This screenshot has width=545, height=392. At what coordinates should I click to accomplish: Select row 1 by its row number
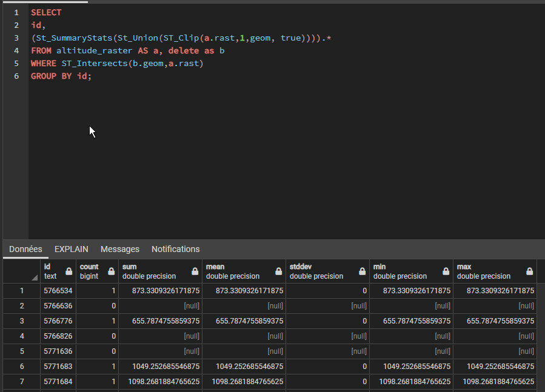(x=22, y=291)
